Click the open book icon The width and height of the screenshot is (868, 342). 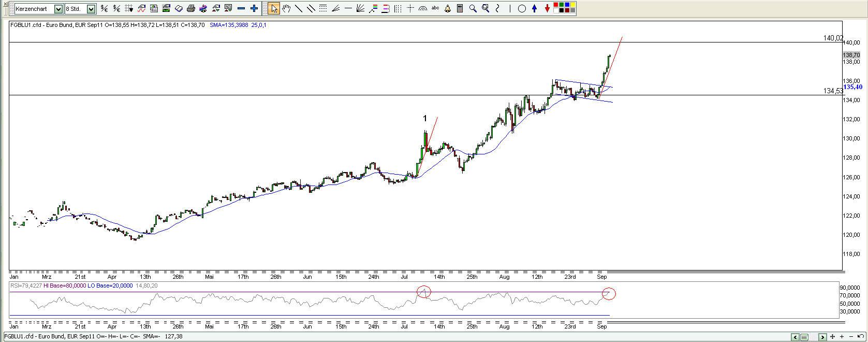click(179, 8)
